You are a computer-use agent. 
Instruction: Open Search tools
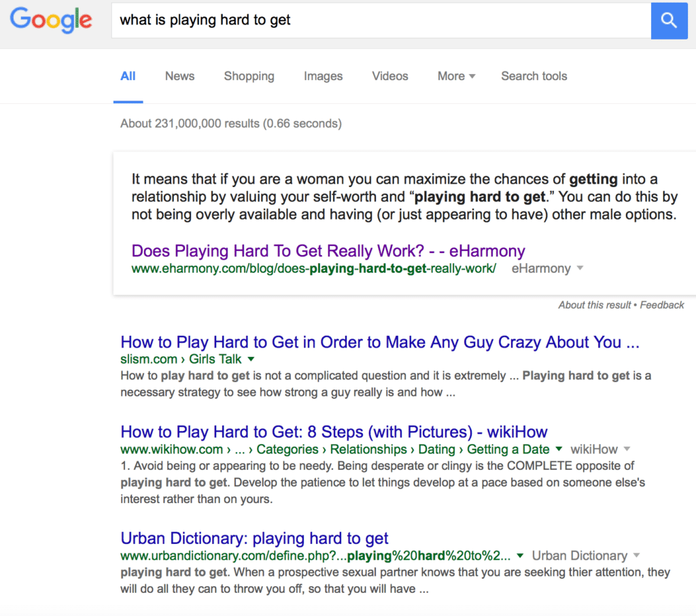point(534,76)
